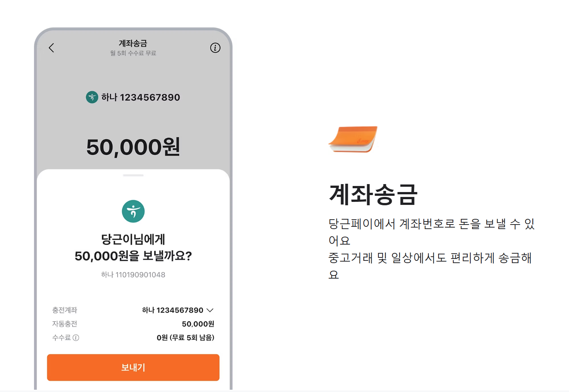Click the 하나 1234567890 account text at top
This screenshot has height=392, width=569.
click(x=141, y=97)
